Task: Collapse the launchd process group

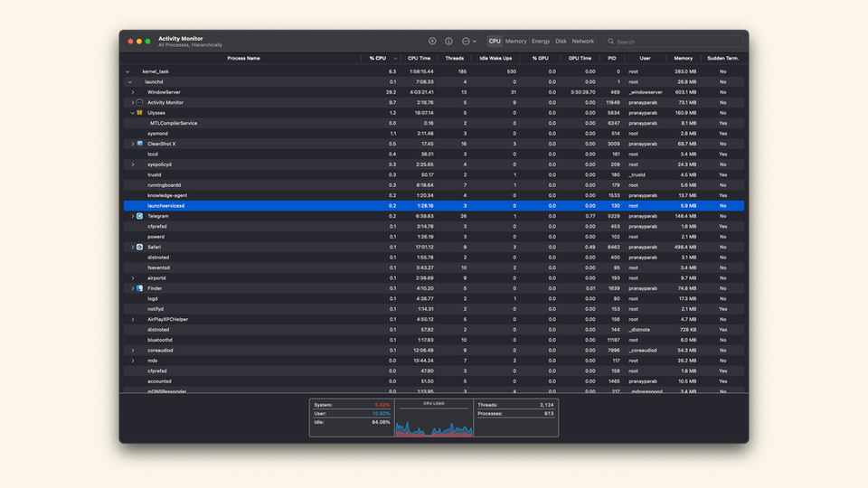Action: pyautogui.click(x=130, y=82)
